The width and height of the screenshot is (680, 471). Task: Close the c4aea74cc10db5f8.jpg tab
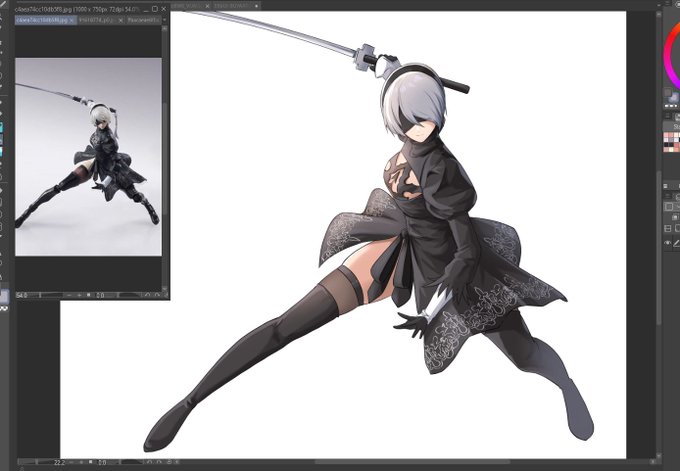pyautogui.click(x=72, y=20)
